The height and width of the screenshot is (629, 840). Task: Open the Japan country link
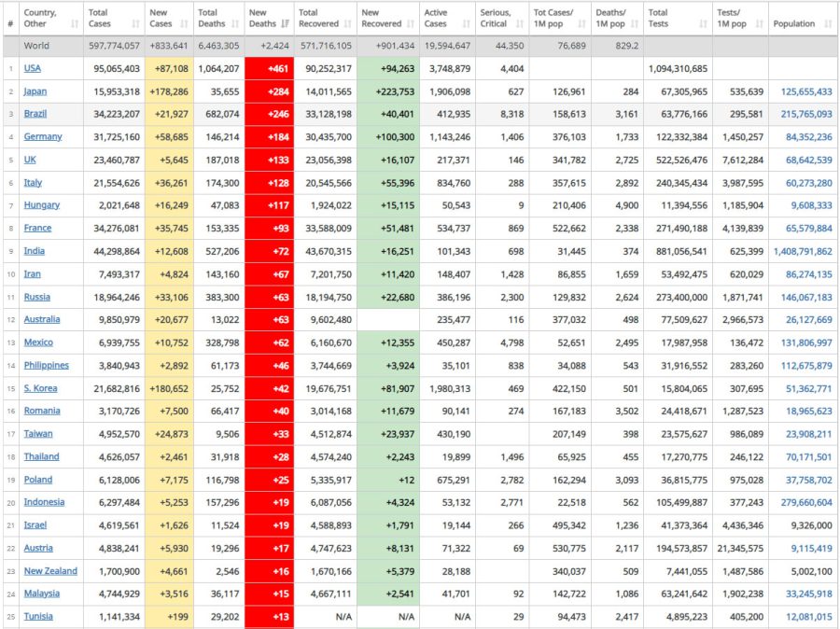point(35,91)
